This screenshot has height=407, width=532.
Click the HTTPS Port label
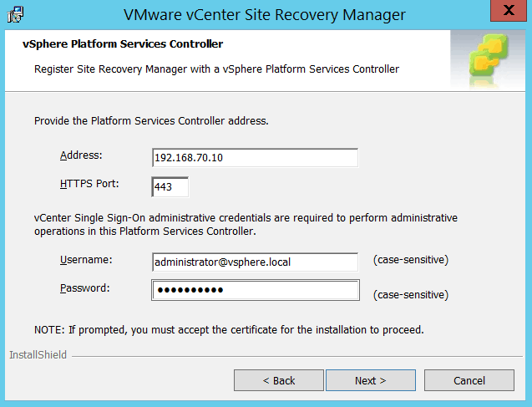pos(89,183)
